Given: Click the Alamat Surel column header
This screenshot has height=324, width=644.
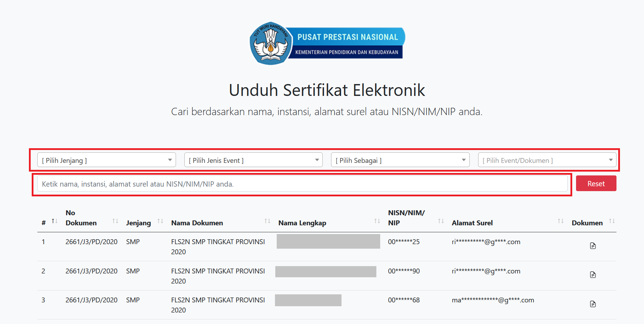Looking at the screenshot, I should pyautogui.click(x=472, y=223).
